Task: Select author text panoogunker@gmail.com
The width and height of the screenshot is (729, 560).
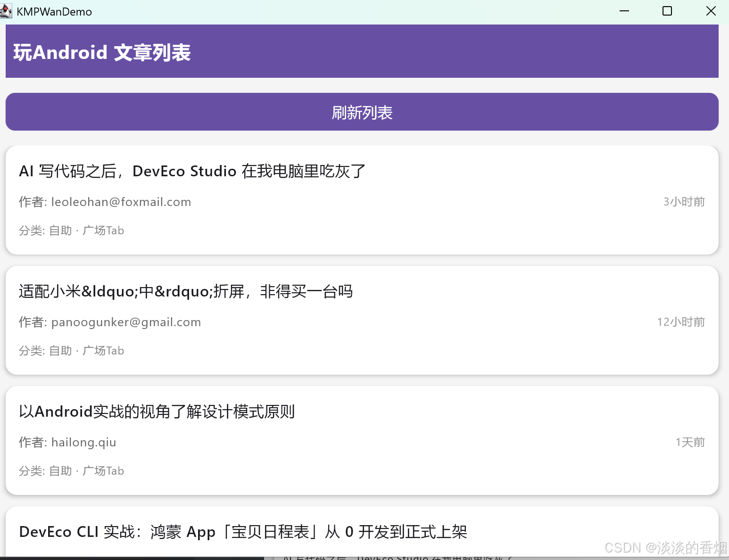Action: 126,322
